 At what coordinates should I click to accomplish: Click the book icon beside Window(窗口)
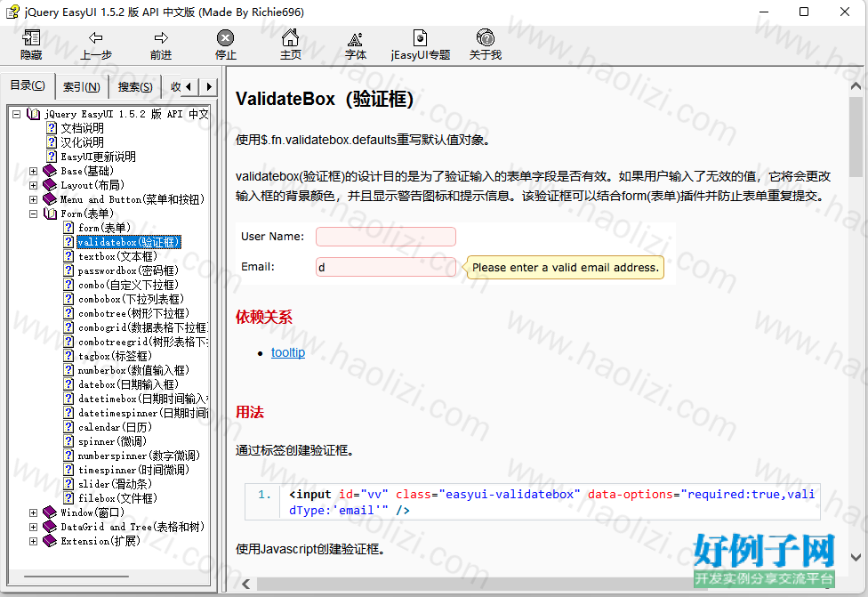(50, 512)
